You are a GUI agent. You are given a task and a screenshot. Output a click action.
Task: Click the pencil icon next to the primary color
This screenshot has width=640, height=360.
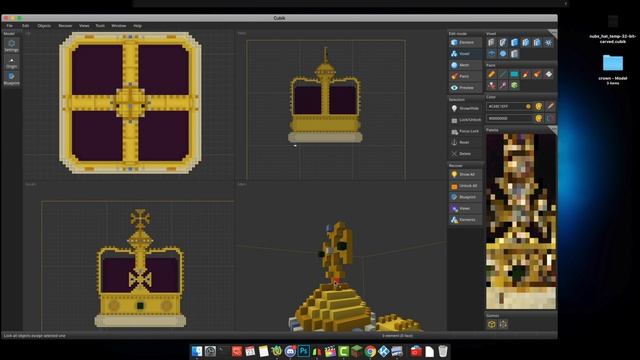click(x=550, y=107)
